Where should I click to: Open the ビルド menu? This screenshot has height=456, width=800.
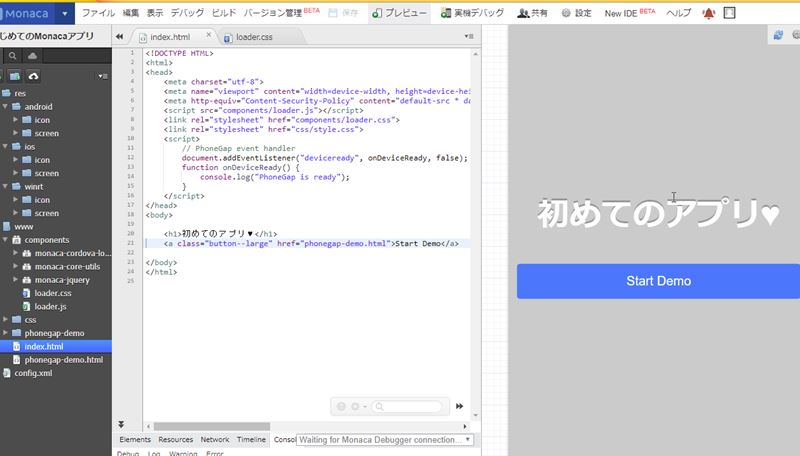pyautogui.click(x=224, y=13)
